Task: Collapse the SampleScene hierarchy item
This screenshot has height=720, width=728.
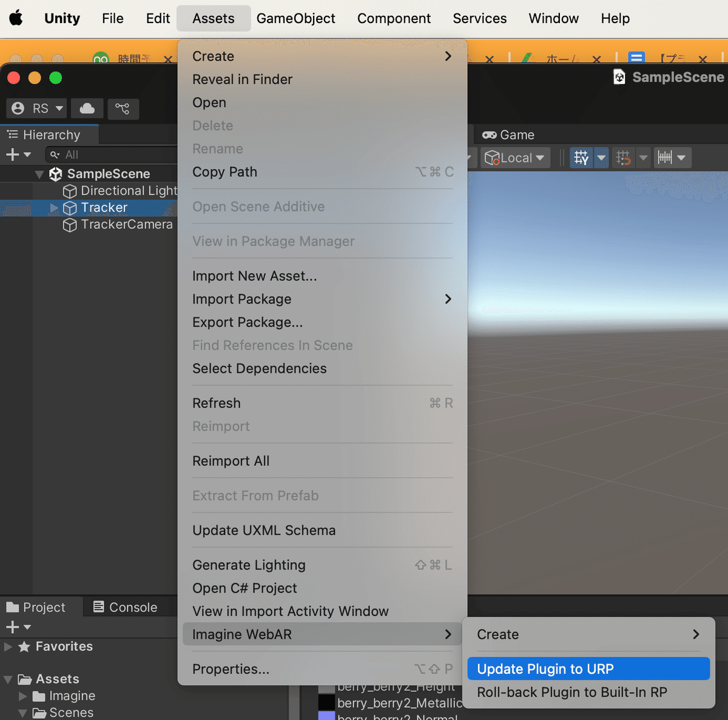Action: tap(38, 174)
